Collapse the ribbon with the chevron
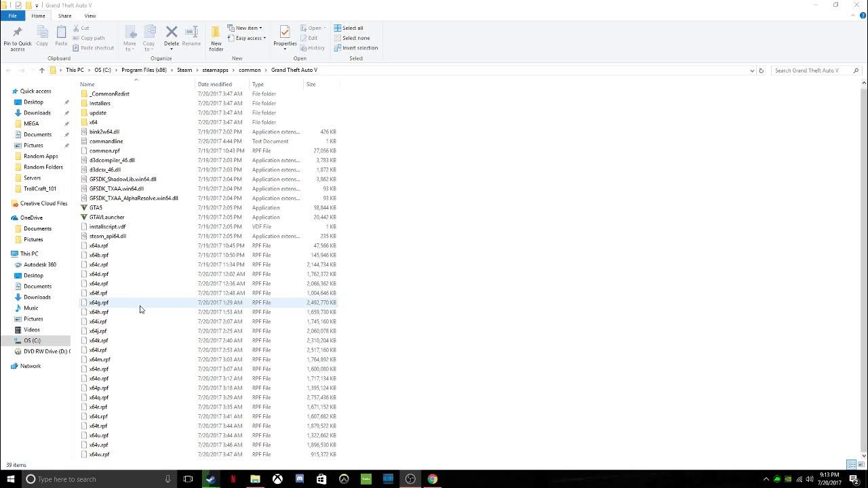The image size is (868, 488). point(854,16)
